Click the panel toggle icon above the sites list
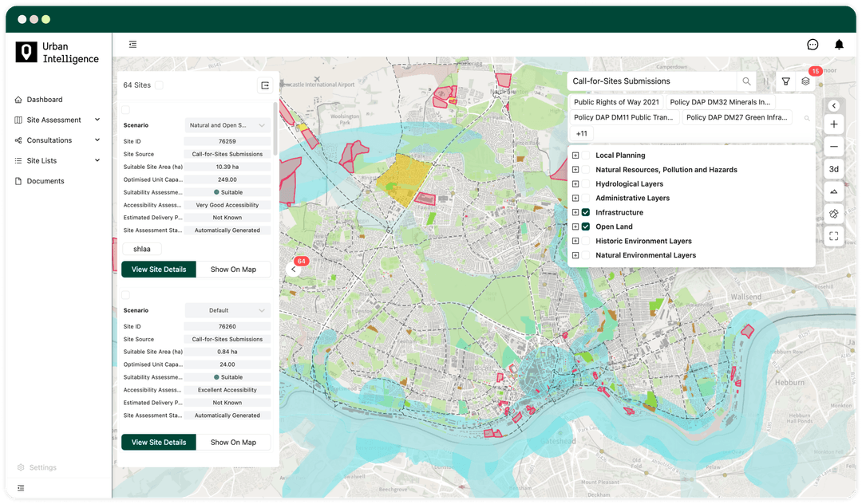This screenshot has height=504, width=862. 132,44
